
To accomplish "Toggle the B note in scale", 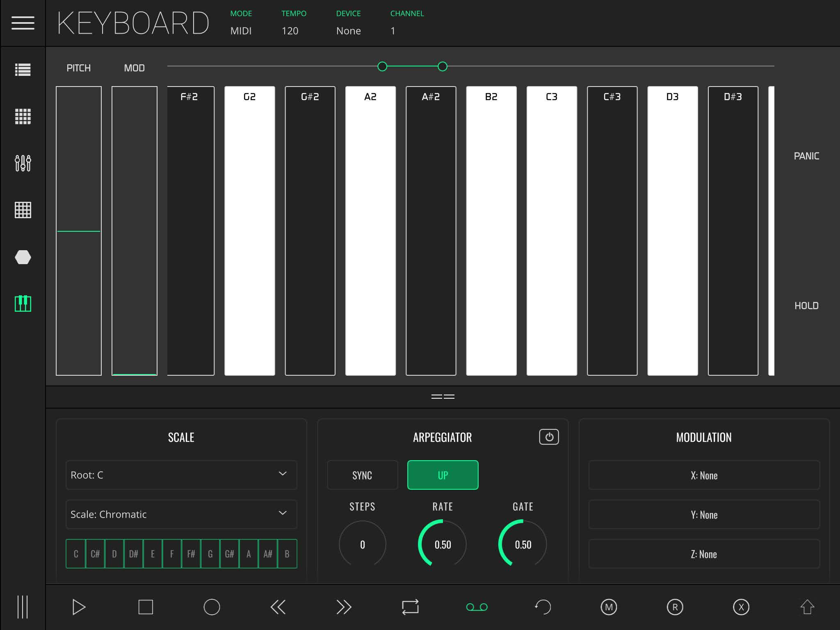I will [287, 554].
